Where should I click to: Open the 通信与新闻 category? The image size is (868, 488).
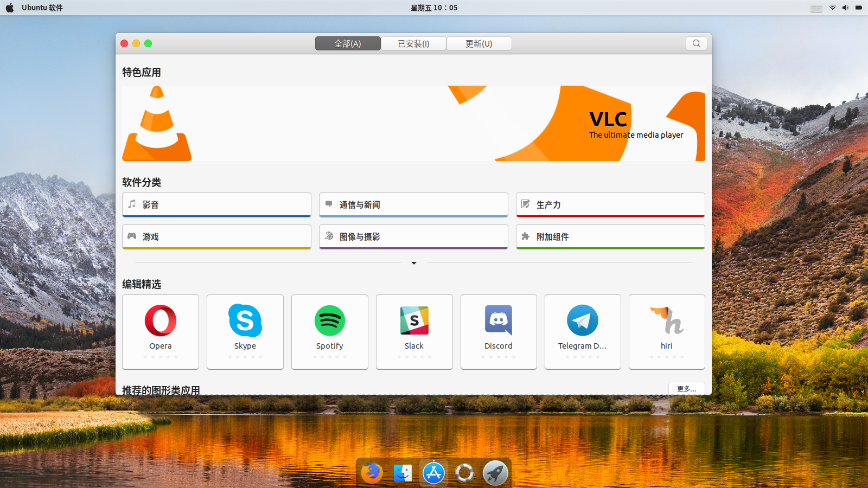tap(413, 205)
